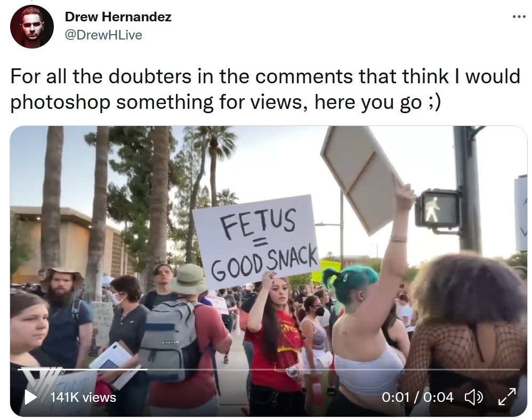Click the 0:01 / 0:04 time display

coord(417,397)
